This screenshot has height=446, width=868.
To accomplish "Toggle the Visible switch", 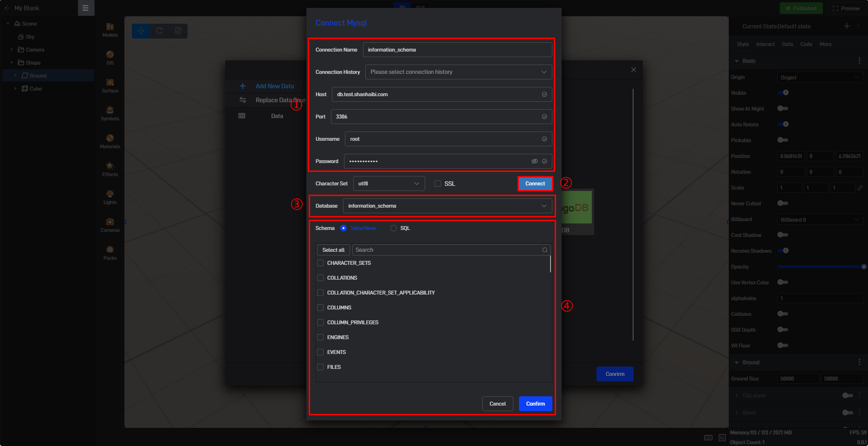I will (x=783, y=92).
